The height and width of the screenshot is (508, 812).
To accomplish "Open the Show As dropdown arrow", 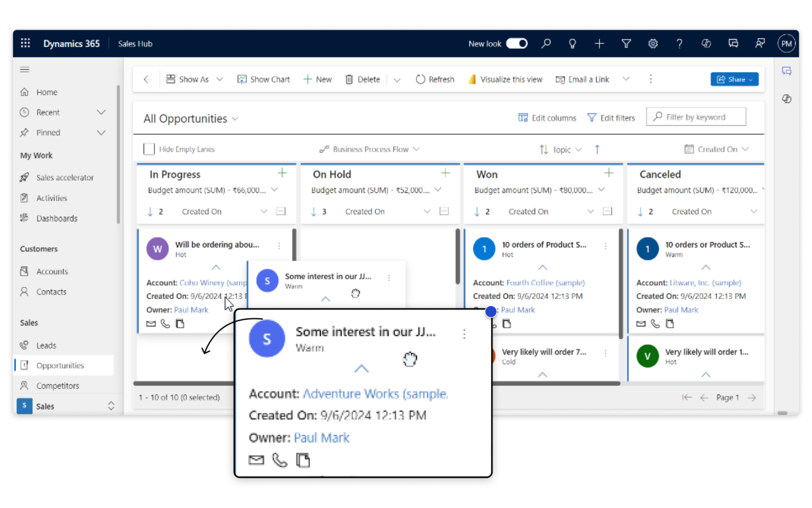I will click(220, 79).
